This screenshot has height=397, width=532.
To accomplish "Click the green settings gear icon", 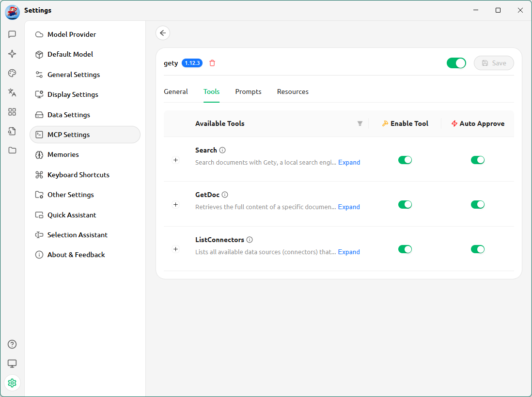I will (12, 383).
